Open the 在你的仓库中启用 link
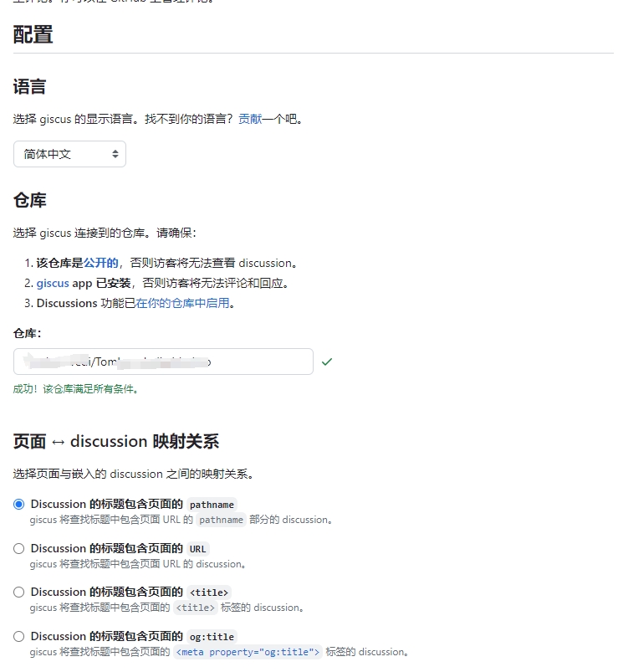Screen dimensions: 623x672 coord(183,304)
